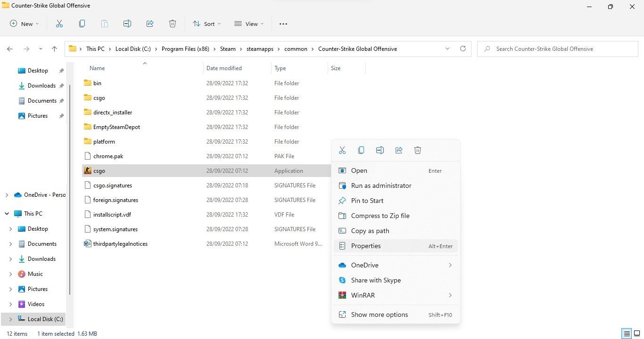Click the Copy icon in the toolbar
Viewport: 644px width, 339px height.
click(82, 24)
